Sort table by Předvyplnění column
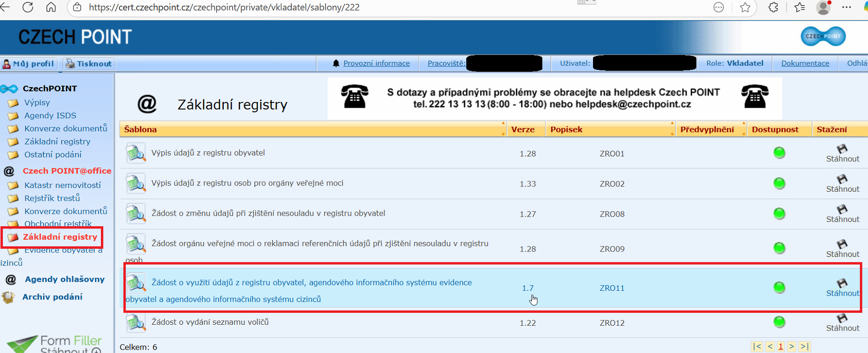Screen dimensions: 868x353 click(x=707, y=129)
